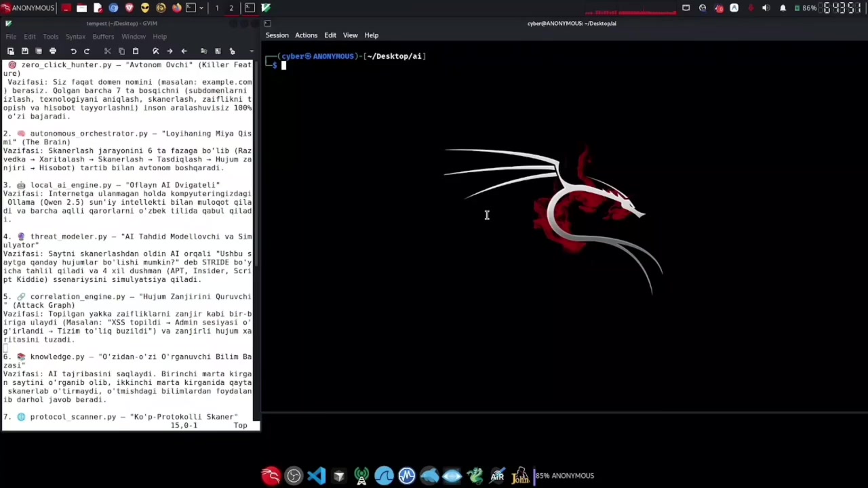Launch Visual Studio Code from the dock
Screen dimensions: 868x488
316,476
